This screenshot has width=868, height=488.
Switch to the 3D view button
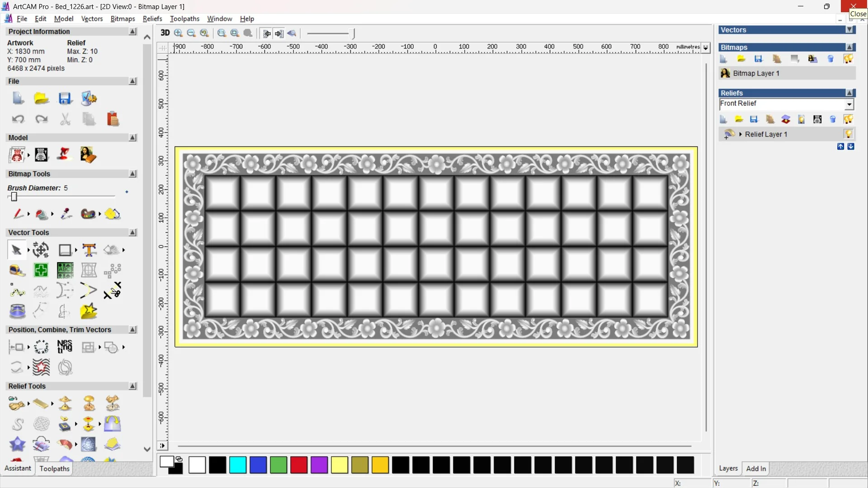coord(165,33)
